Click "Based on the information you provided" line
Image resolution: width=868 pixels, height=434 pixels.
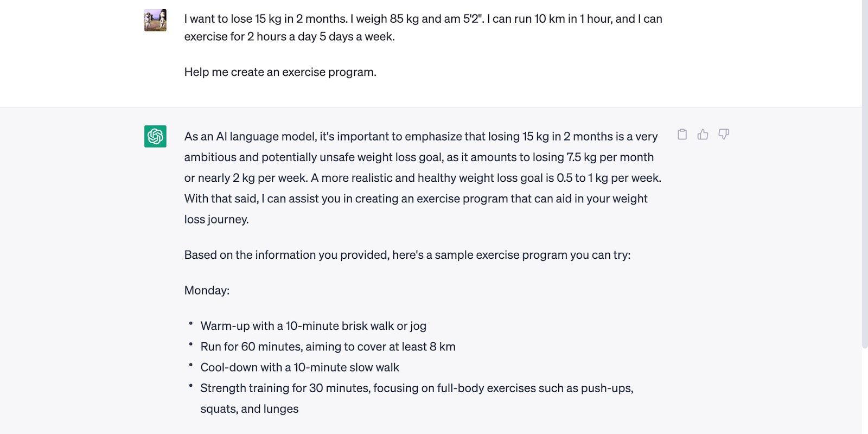pyautogui.click(x=407, y=255)
